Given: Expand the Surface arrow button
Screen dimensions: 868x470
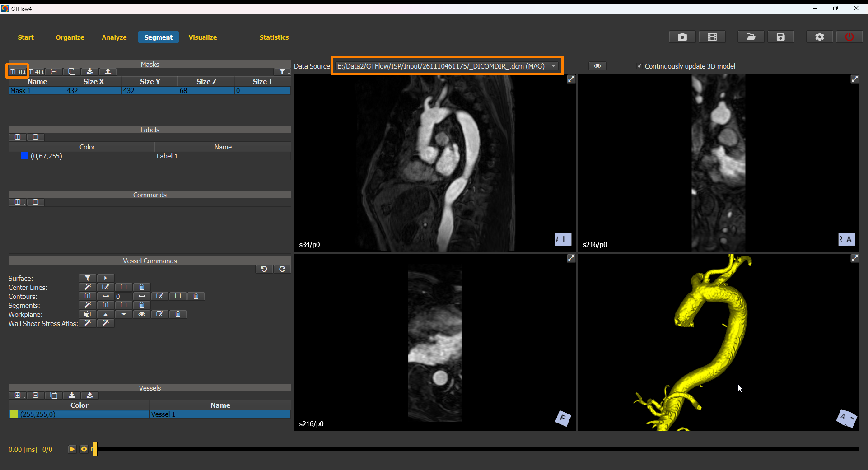Looking at the screenshot, I should point(106,278).
